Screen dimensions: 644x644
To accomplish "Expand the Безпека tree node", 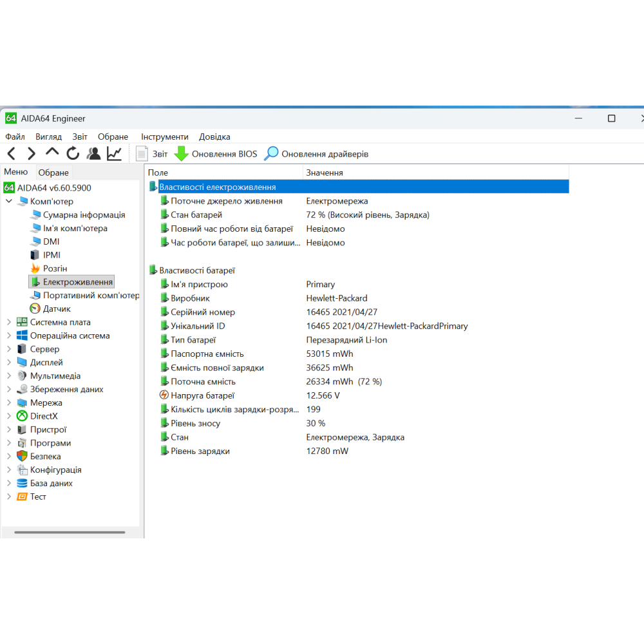I will click(x=9, y=457).
